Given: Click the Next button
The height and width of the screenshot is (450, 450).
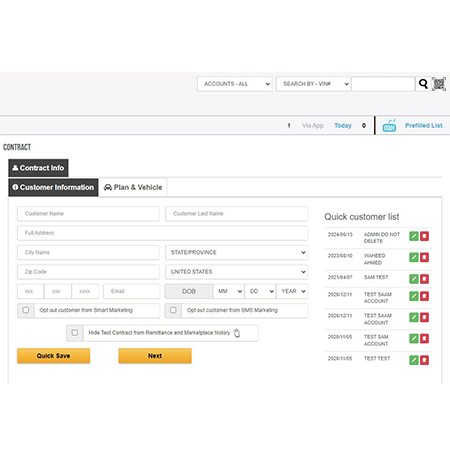Looking at the screenshot, I should click(155, 356).
